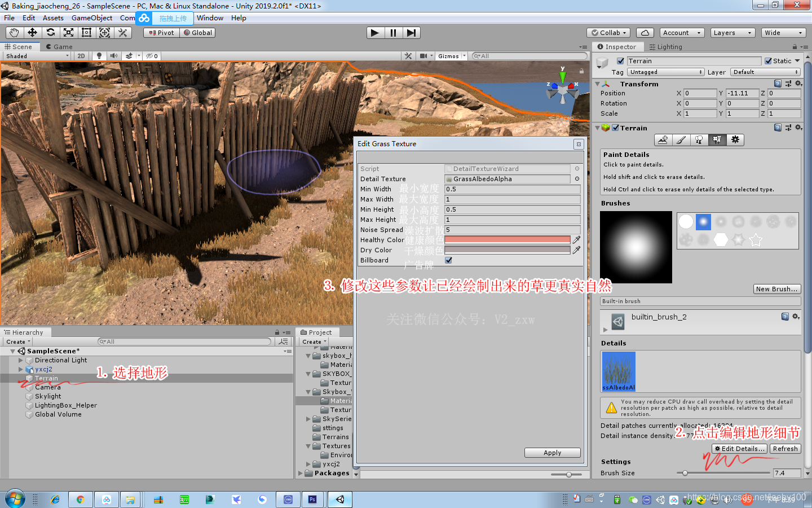This screenshot has height=508, width=812.
Task: Start Play mode
Action: click(x=374, y=33)
